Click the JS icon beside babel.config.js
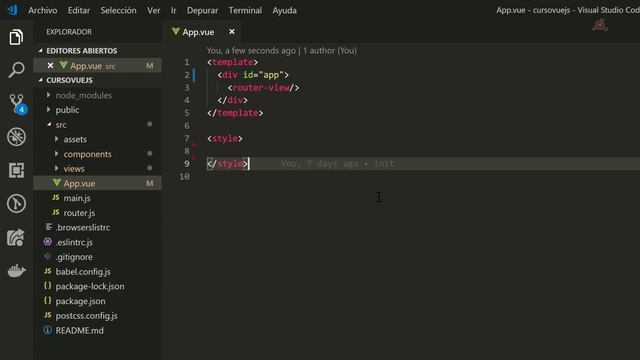The image size is (640, 360). [48, 271]
